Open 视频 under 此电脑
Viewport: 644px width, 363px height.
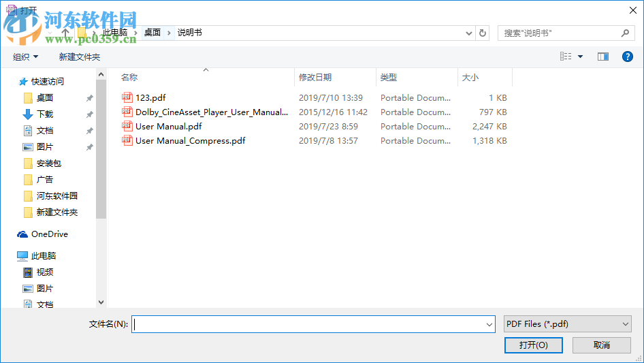pyautogui.click(x=45, y=272)
